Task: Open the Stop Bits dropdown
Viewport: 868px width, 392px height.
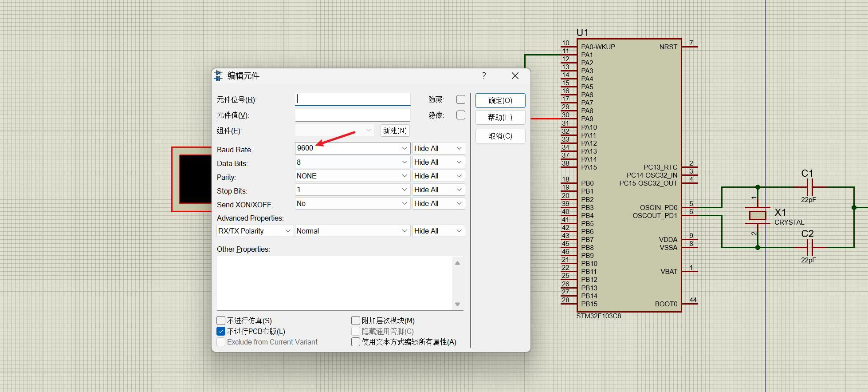Action: 353,190
